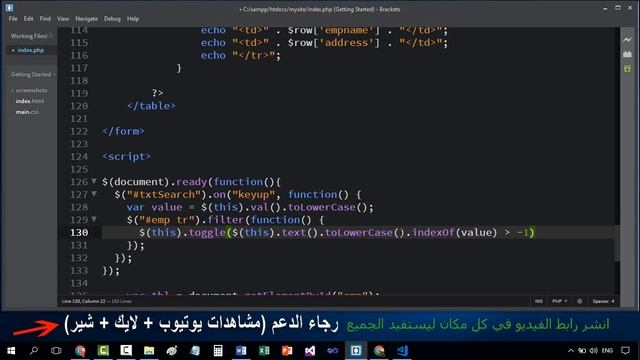640x360 pixels.
Task: Open the Find menu
Action: [x=45, y=19]
